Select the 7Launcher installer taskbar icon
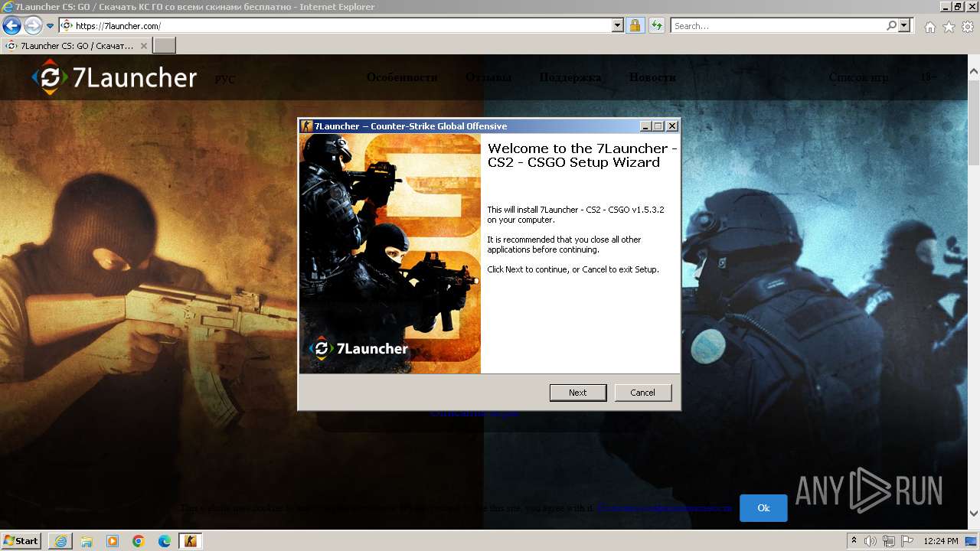Image resolution: width=980 pixels, height=551 pixels. pyautogui.click(x=191, y=541)
